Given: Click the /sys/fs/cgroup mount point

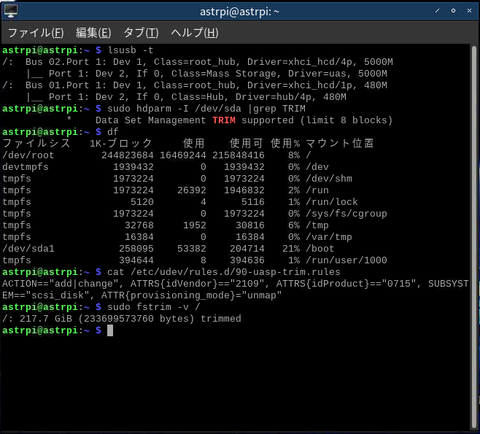Looking at the screenshot, I should [346, 214].
